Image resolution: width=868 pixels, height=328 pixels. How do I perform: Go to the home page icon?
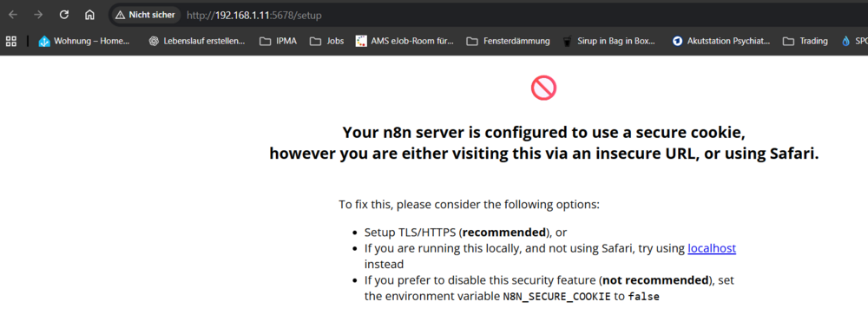(89, 15)
